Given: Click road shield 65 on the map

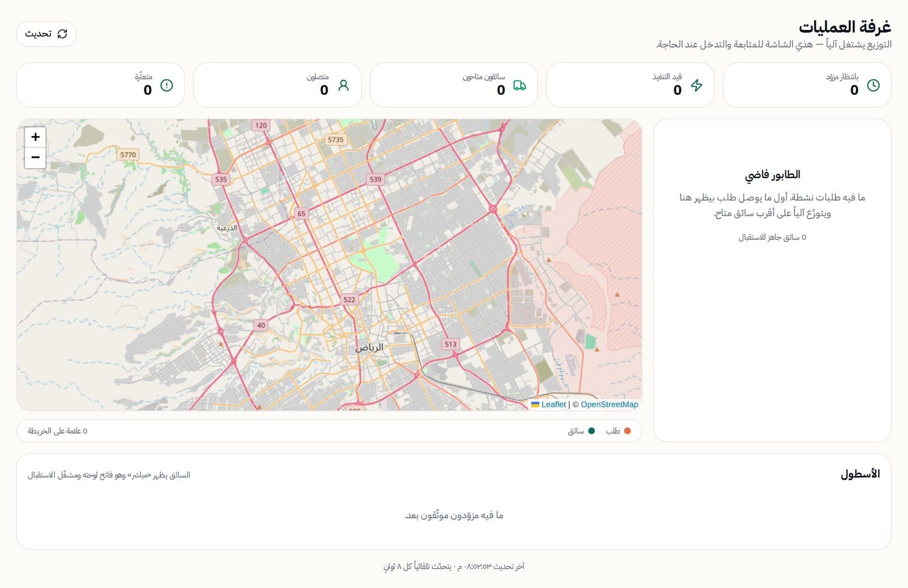Looking at the screenshot, I should click(301, 213).
